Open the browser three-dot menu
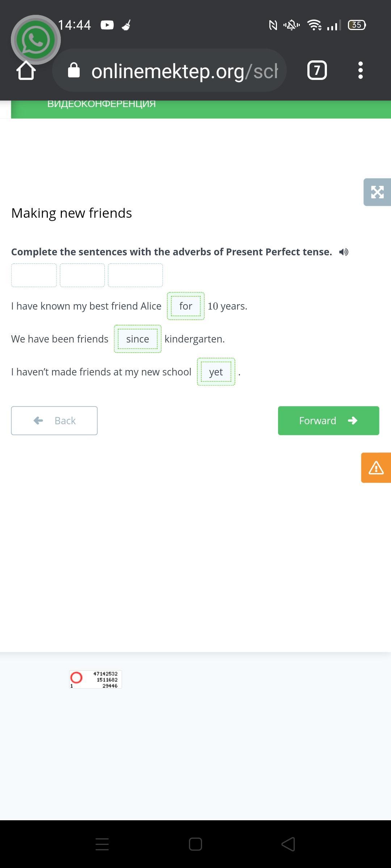 pyautogui.click(x=360, y=70)
